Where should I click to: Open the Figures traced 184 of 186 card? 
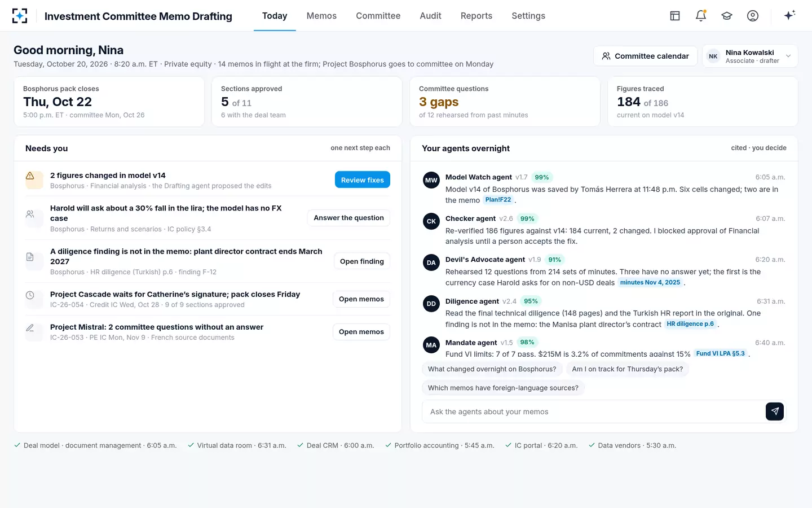coord(703,102)
